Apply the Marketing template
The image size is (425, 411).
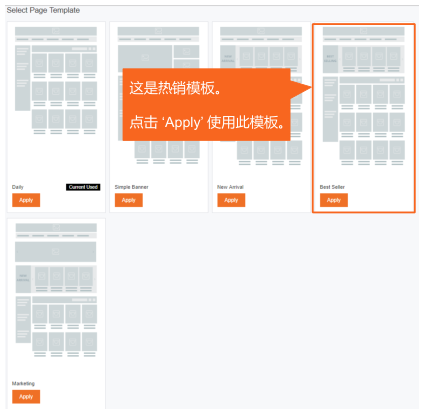pos(26,397)
